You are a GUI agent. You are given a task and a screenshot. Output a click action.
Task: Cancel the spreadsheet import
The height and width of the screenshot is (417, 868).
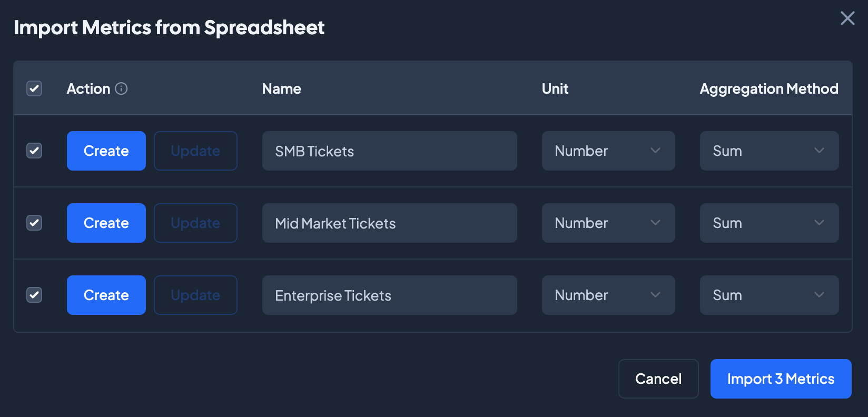click(x=658, y=379)
